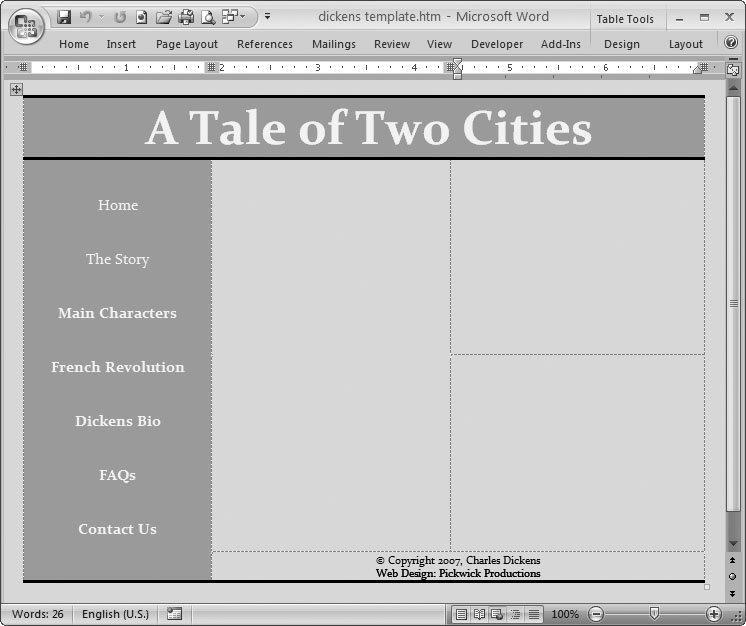Switch to Full Screen Reading view
This screenshot has height=626, width=746.
[x=479, y=614]
